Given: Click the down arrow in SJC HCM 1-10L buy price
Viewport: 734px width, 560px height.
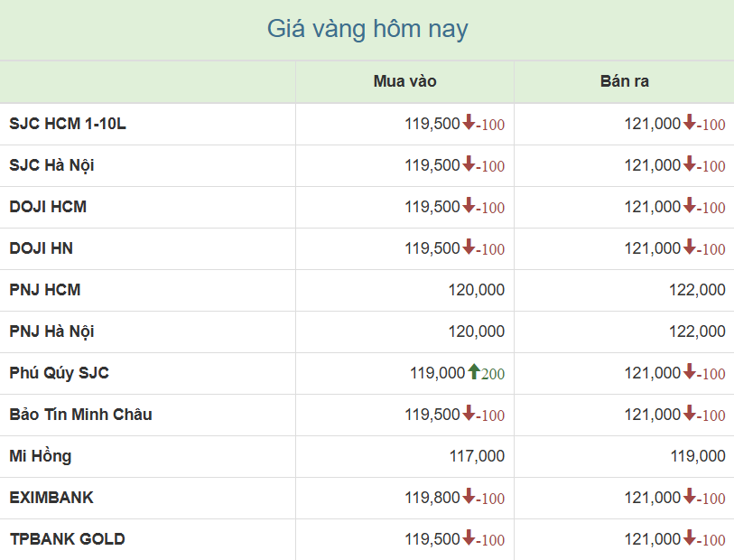Looking at the screenshot, I should (469, 123).
